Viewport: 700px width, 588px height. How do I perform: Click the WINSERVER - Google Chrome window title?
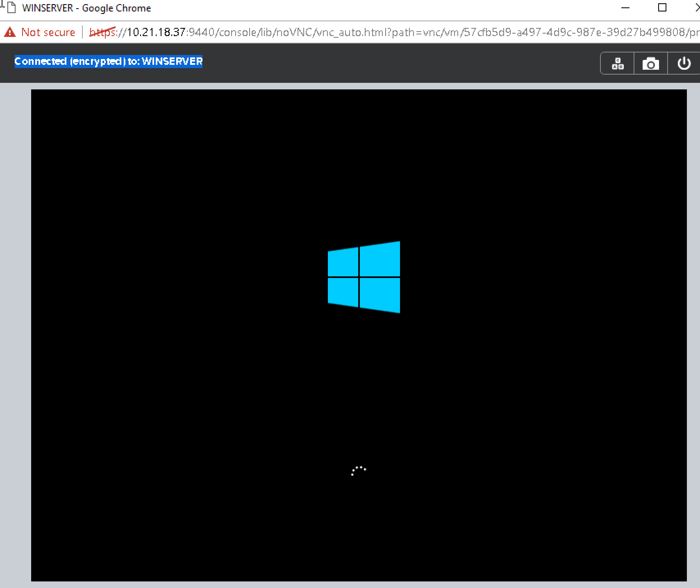pos(86,8)
